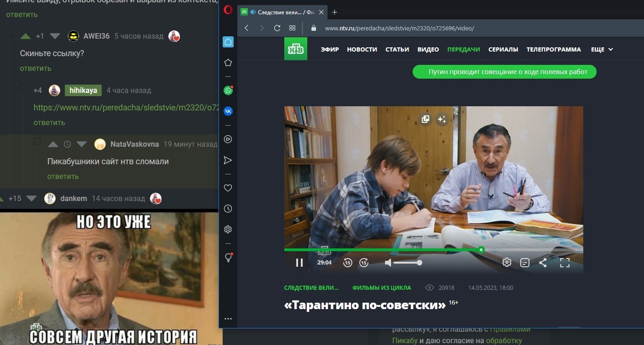Screen dimensions: 644x345
Task: Open WhatsApp messenger in Opera sidebar
Action: (x=228, y=91)
